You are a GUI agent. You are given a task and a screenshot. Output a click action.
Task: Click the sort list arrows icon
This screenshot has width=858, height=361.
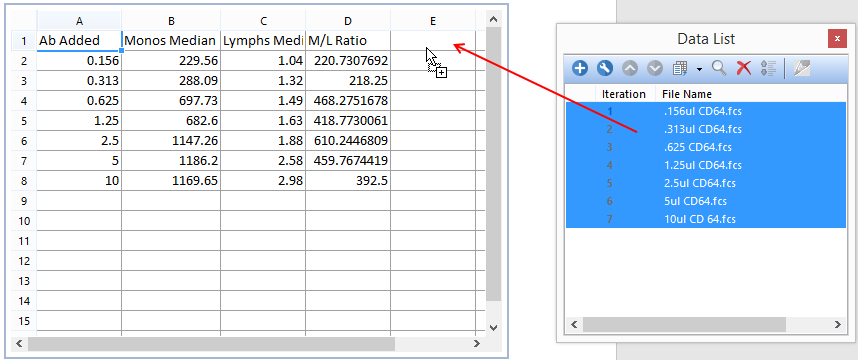769,68
